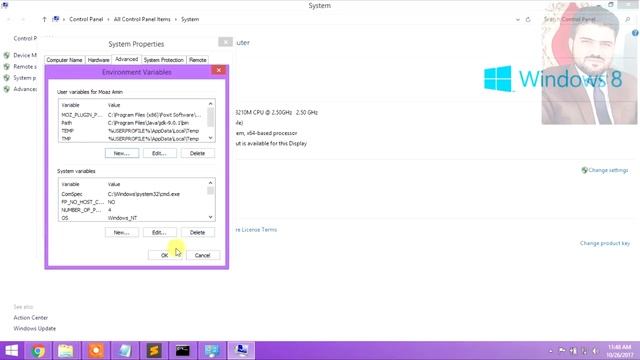
Task: Click All Control Panel Items breadcrumb
Action: point(142,19)
